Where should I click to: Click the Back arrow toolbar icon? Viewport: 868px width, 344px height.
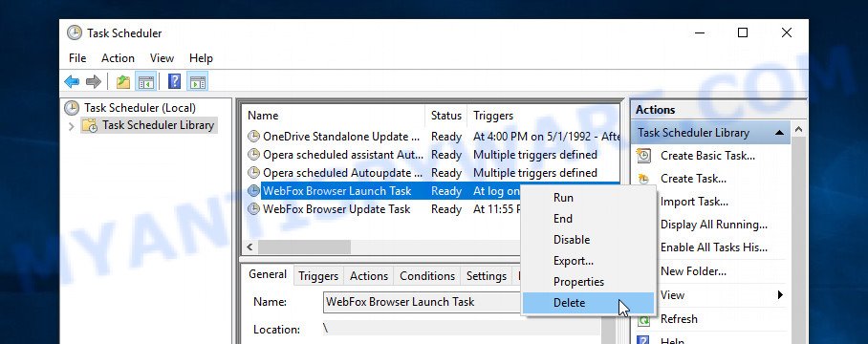point(72,82)
